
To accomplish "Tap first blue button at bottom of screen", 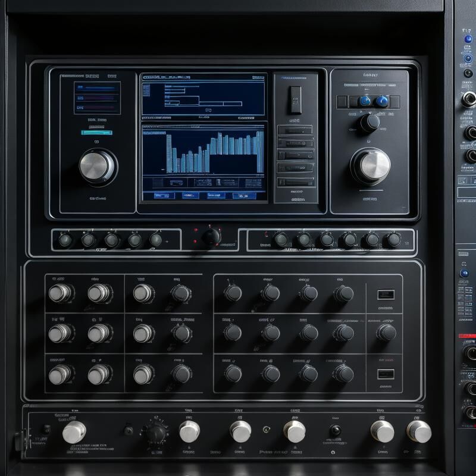I will coord(164,196).
